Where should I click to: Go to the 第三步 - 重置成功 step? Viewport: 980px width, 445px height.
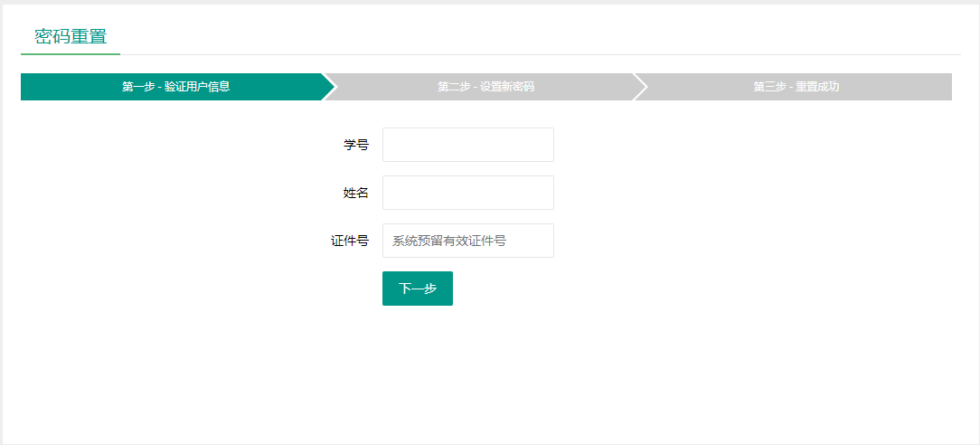(796, 87)
